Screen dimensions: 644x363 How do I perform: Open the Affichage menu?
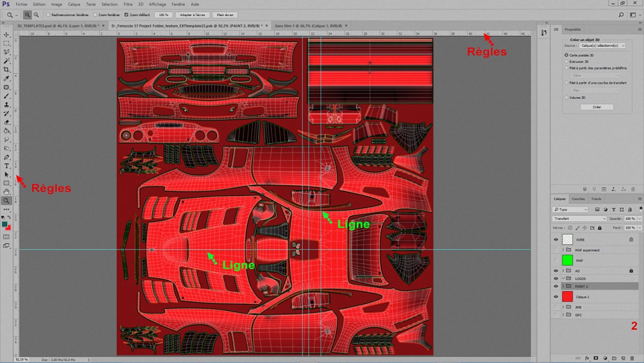157,4
